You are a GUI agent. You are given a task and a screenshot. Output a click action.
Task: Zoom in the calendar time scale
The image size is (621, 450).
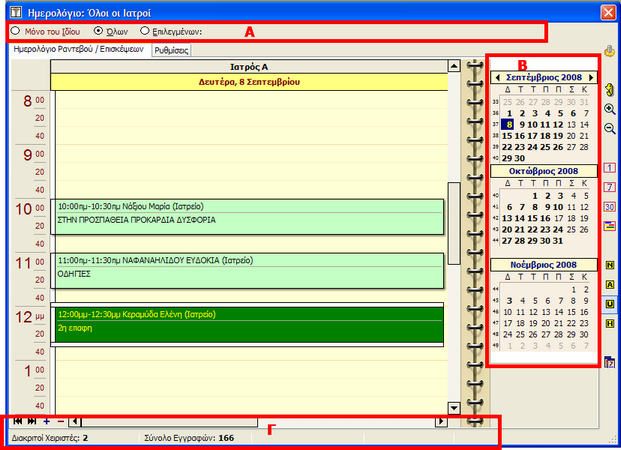[610, 109]
